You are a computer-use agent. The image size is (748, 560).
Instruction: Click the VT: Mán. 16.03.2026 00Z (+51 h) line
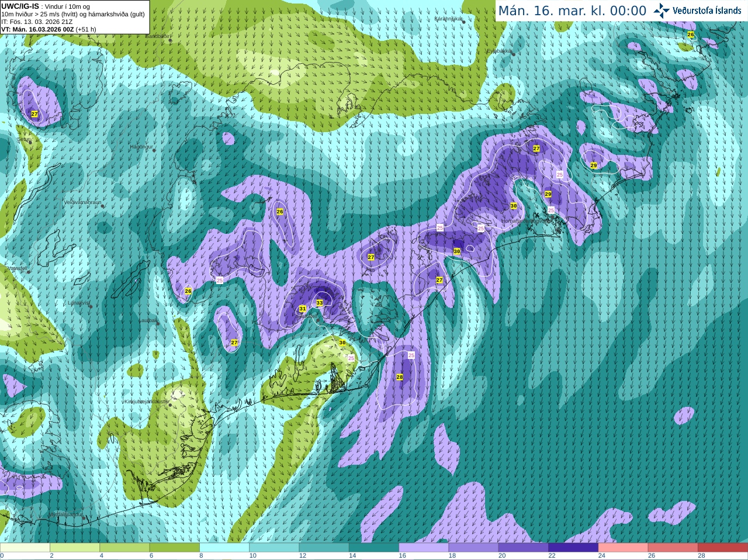tap(49, 29)
